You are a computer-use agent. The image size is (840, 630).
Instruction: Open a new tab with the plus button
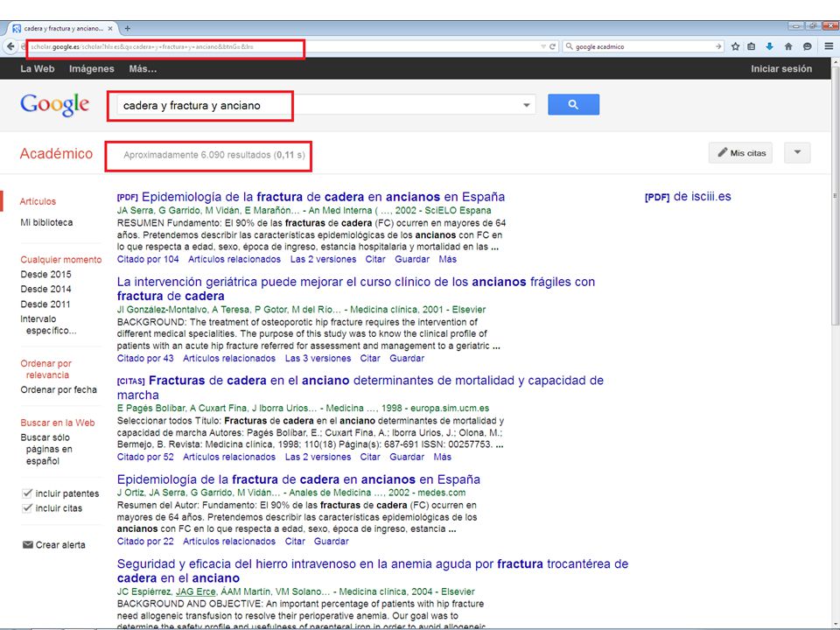pyautogui.click(x=127, y=28)
